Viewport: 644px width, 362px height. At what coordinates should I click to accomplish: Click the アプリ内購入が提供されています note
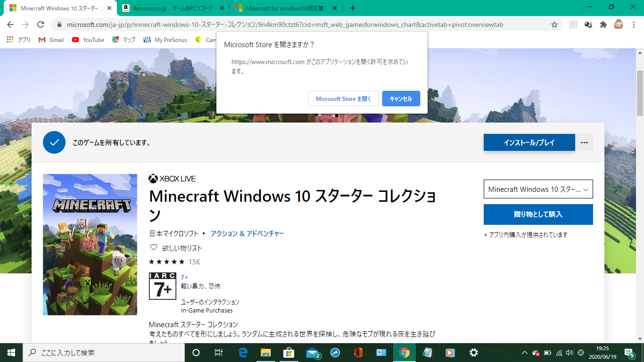click(x=526, y=235)
